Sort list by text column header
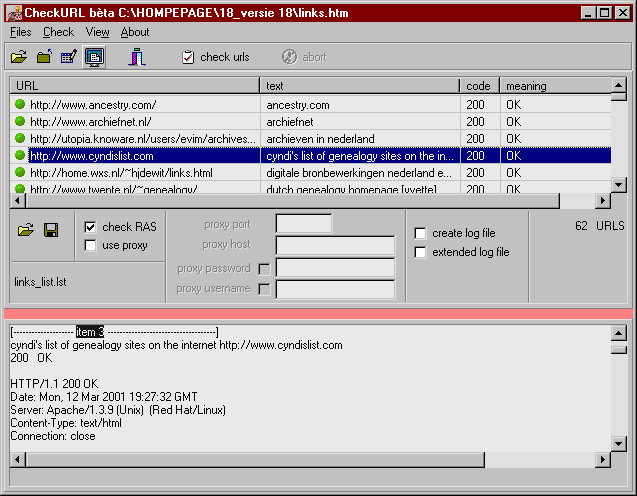The width and height of the screenshot is (637, 496). tap(360, 86)
